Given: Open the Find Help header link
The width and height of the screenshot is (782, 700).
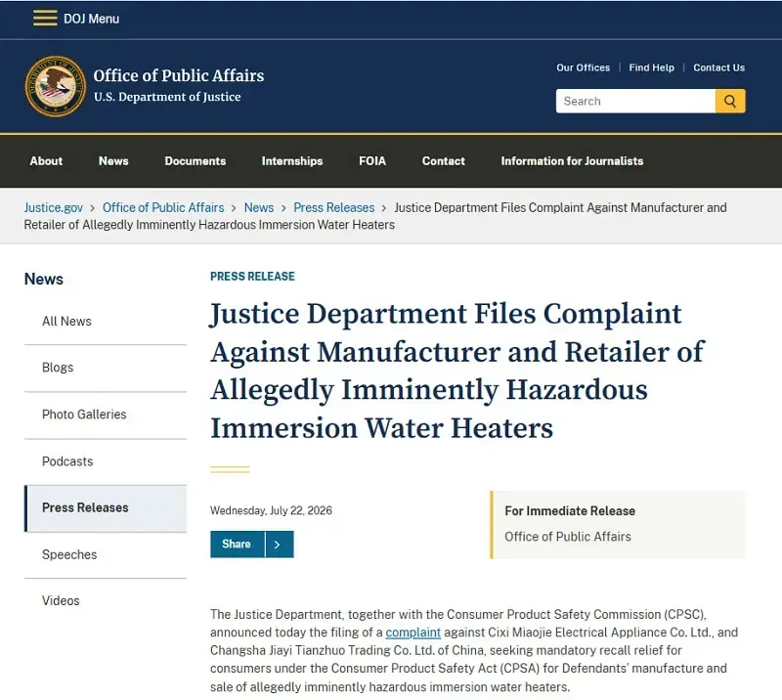Looking at the screenshot, I should (651, 67).
